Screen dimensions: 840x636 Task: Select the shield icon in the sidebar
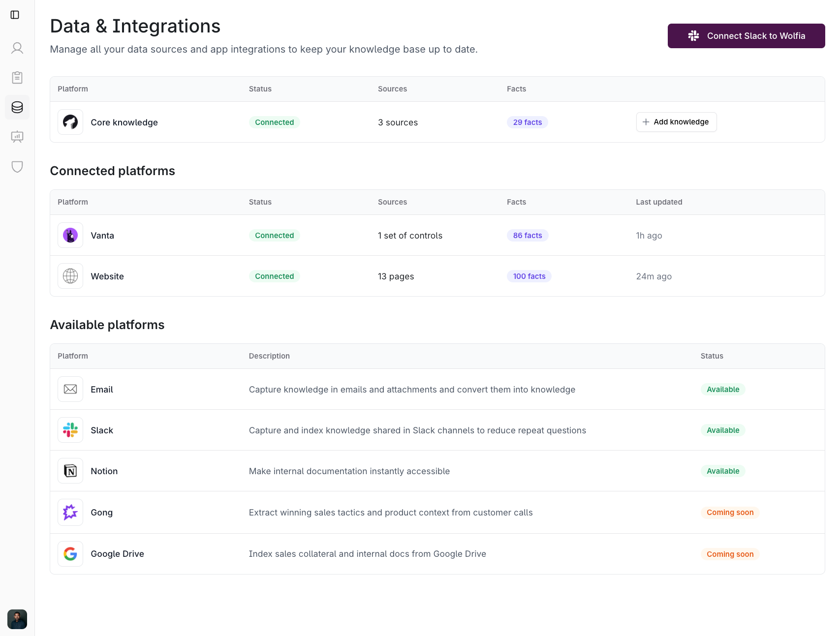(x=17, y=167)
